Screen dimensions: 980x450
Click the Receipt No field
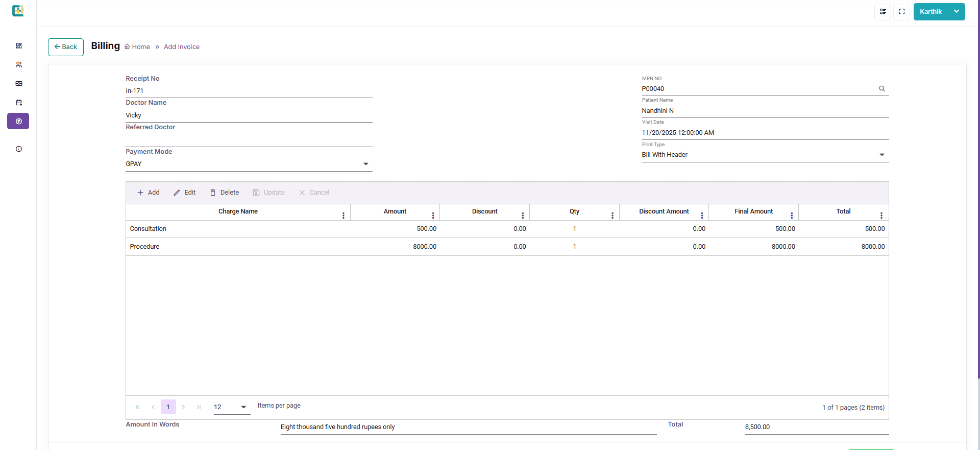[249, 91]
